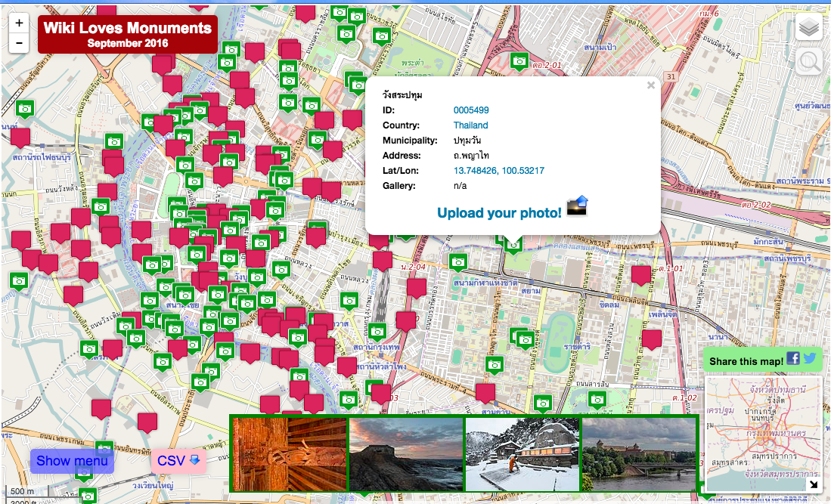Open the 13.748426, 100.53217 coordinates link
Screen dimensions: 831x504
point(499,171)
